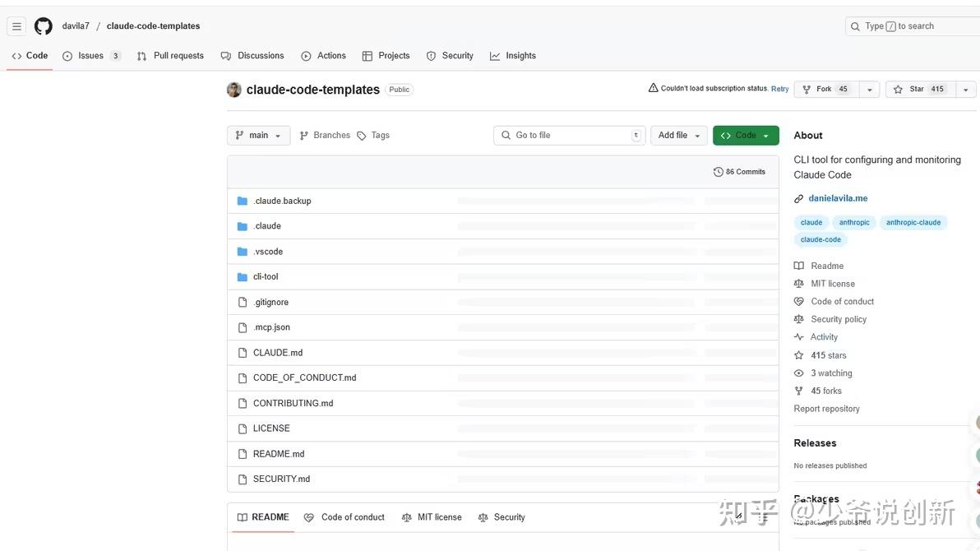The image size is (980, 551).
Task: Expand the Fork options arrow
Action: click(x=869, y=90)
